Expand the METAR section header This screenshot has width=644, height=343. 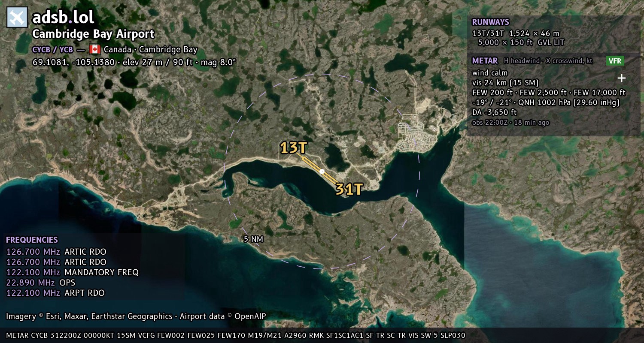(485, 61)
